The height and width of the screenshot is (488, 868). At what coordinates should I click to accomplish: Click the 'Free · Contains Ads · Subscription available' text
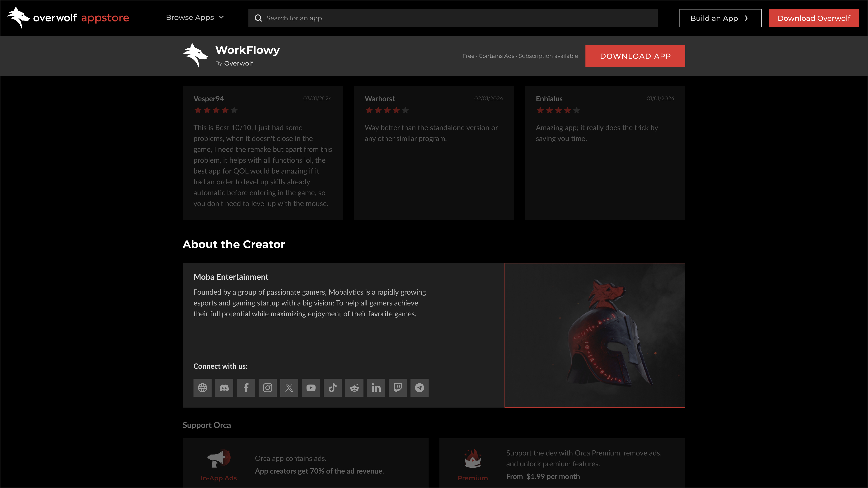coord(520,56)
